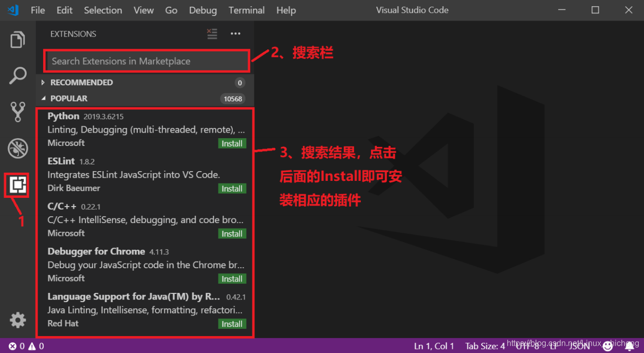Open the Go menu
The image size is (644, 353).
pyautogui.click(x=171, y=10)
